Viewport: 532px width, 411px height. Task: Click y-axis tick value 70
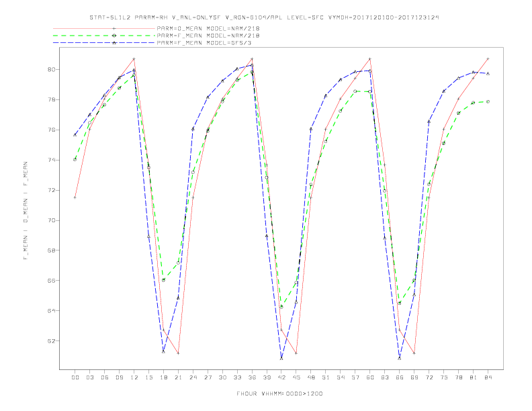[x=51, y=220]
